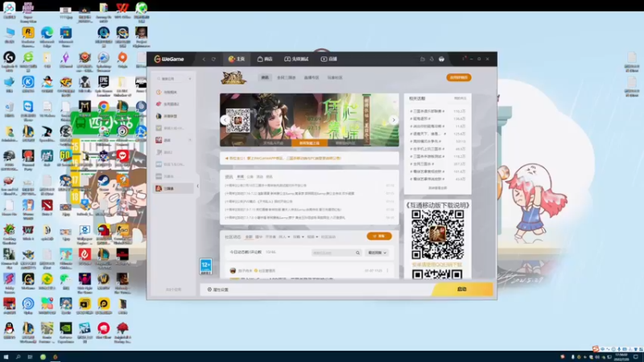Click the 12+ age rating badge
The width and height of the screenshot is (644, 362).
coord(206,266)
